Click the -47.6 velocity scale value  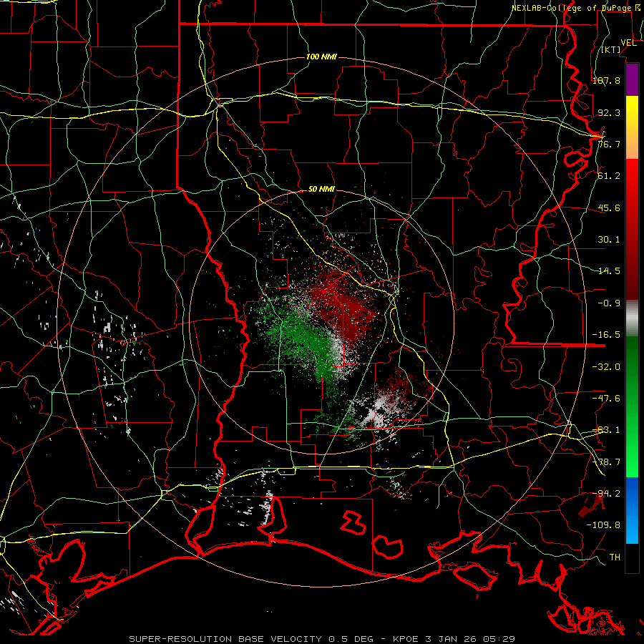[606, 399]
